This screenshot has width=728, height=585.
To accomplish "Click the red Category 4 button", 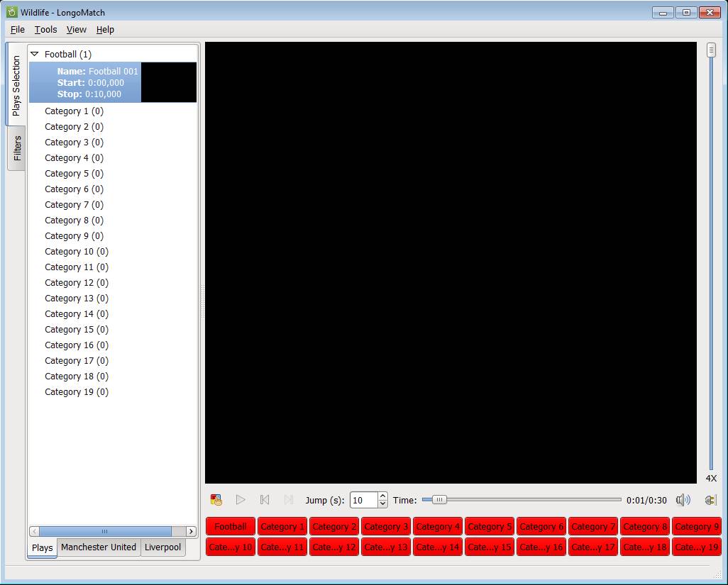I will coord(438,527).
